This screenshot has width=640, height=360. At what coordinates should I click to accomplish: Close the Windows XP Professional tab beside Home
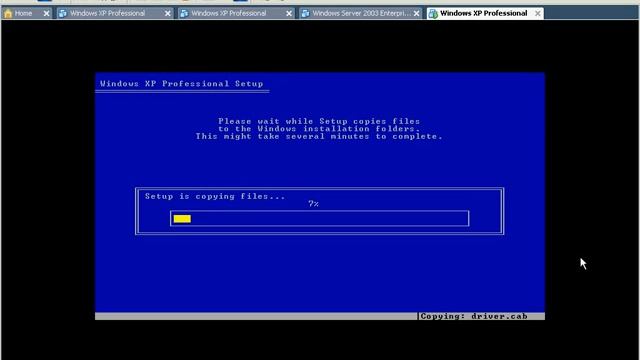point(167,13)
